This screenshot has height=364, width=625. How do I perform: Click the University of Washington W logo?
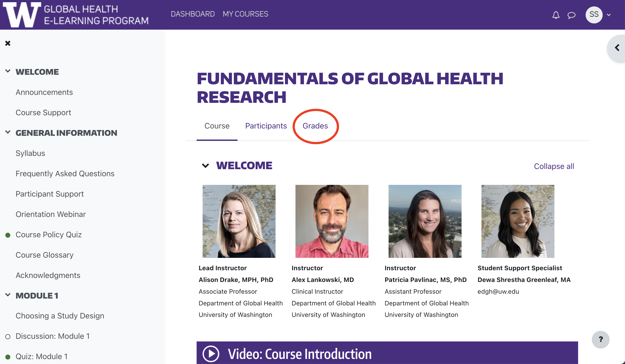pyautogui.click(x=22, y=14)
